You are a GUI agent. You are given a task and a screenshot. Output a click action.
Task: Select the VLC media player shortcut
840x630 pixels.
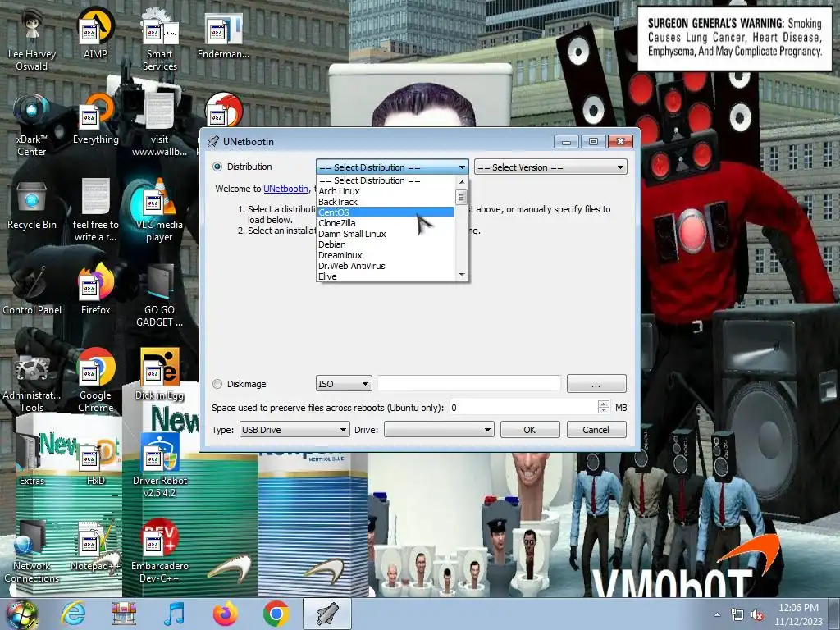point(159,211)
